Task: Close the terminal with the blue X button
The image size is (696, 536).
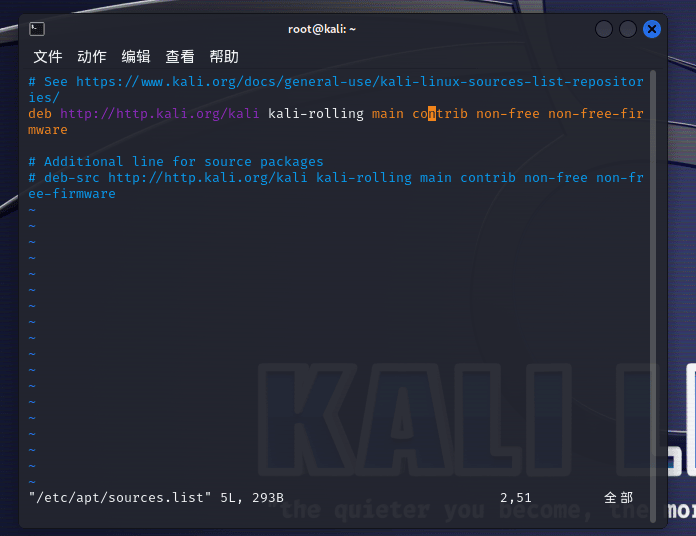Action: [x=652, y=29]
